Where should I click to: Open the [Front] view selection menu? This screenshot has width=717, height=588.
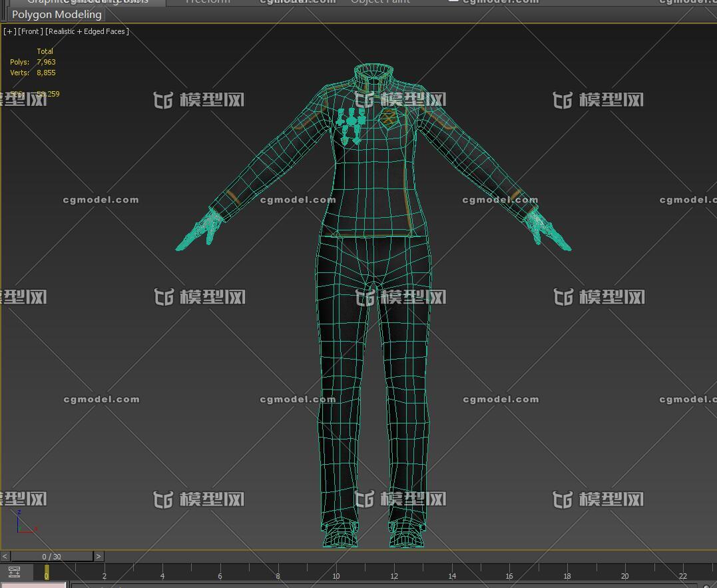[x=31, y=31]
